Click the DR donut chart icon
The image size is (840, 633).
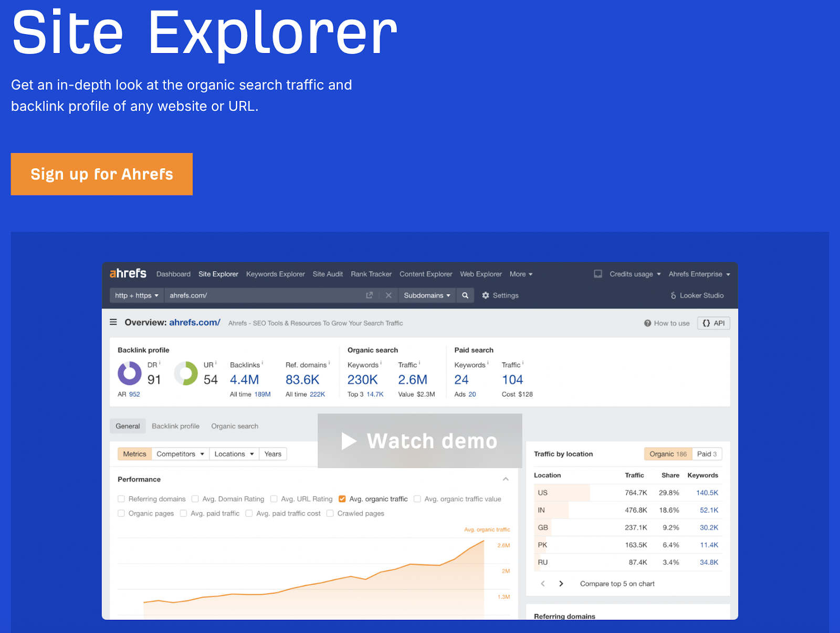point(130,373)
